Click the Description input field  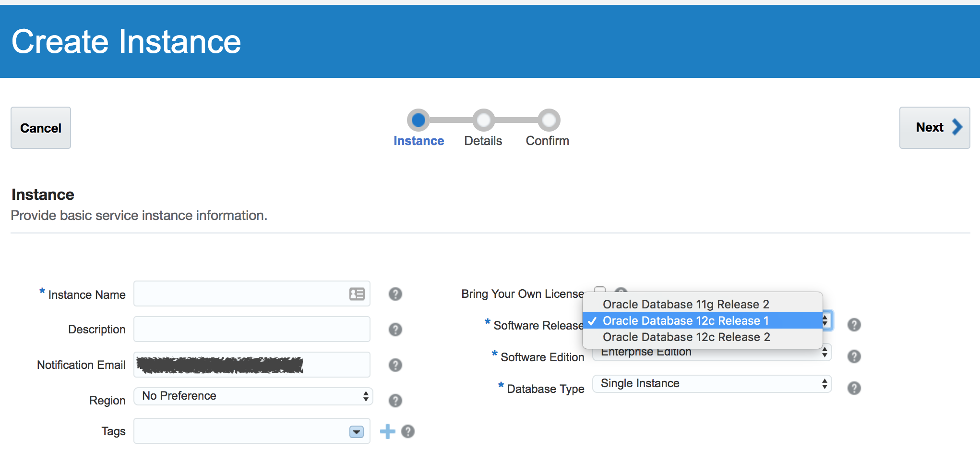(x=251, y=329)
